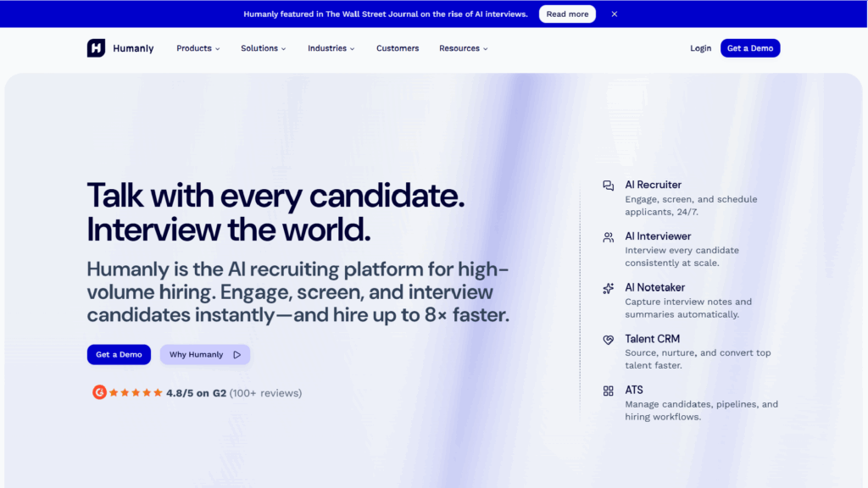Click the Why Humanly button
Image resolution: width=868 pixels, height=488 pixels.
204,354
